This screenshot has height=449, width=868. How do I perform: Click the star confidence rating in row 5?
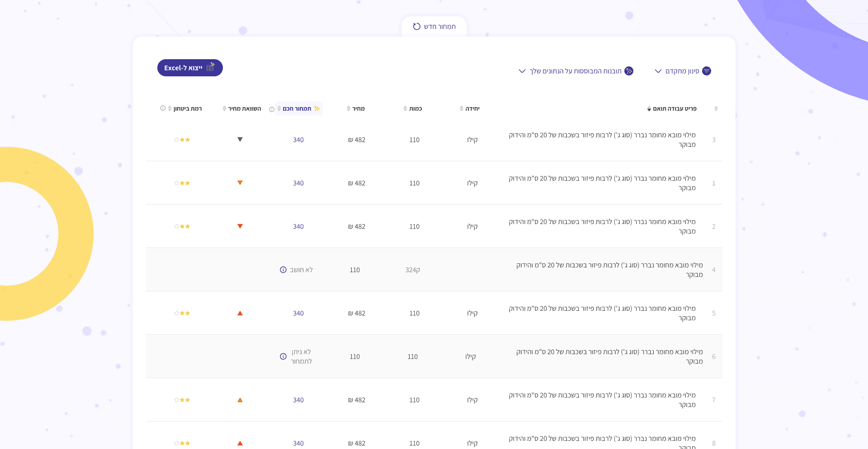click(182, 313)
